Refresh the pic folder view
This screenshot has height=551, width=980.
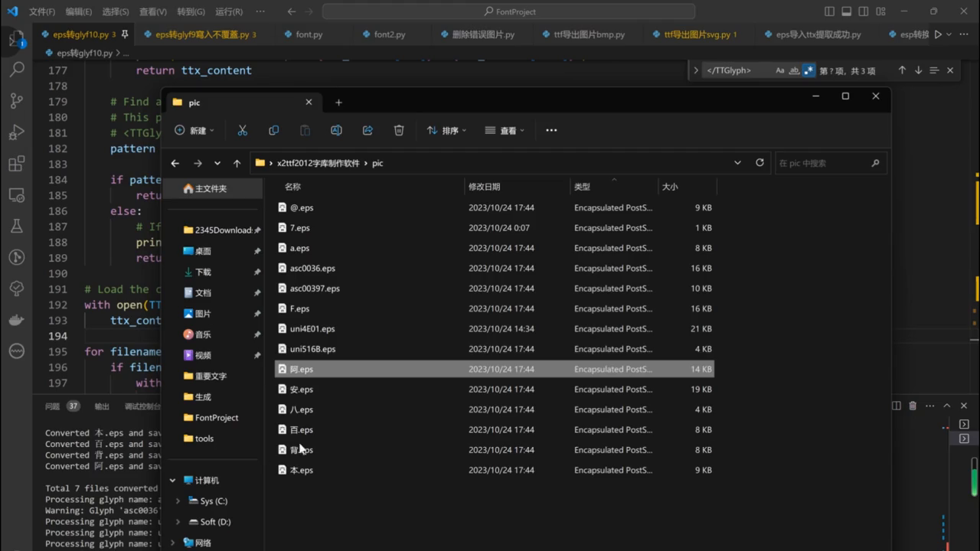[x=759, y=163]
